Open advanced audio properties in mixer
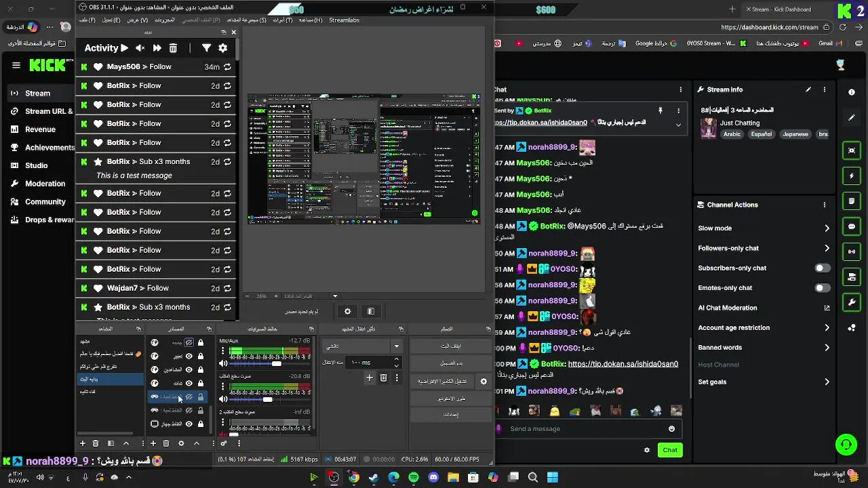The height and width of the screenshot is (488, 868). point(224,443)
